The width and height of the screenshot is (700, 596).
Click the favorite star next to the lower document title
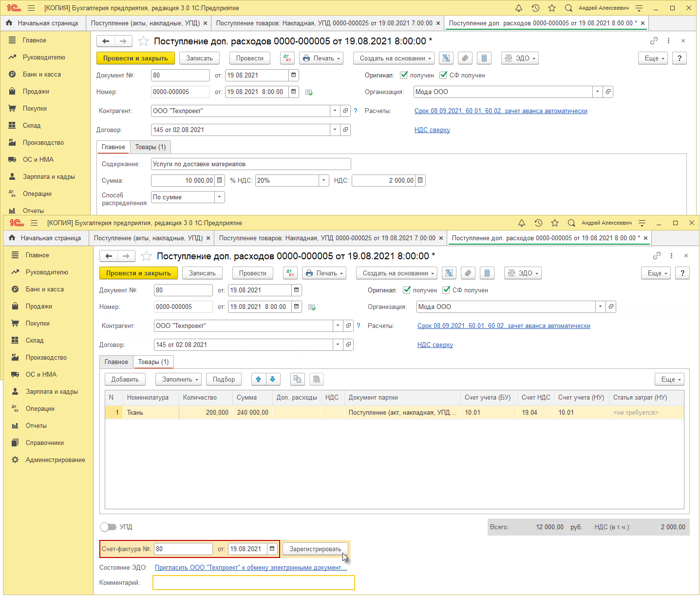pos(146,256)
